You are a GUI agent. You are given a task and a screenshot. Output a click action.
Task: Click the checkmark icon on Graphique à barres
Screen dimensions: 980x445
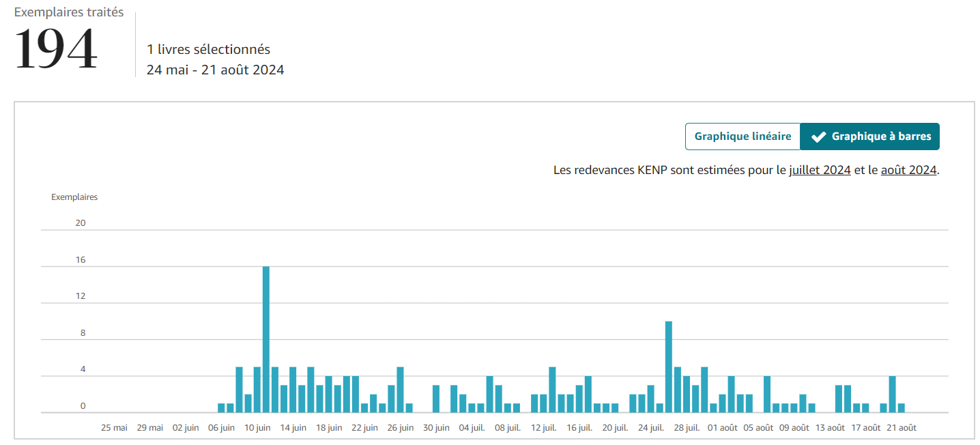click(x=818, y=137)
